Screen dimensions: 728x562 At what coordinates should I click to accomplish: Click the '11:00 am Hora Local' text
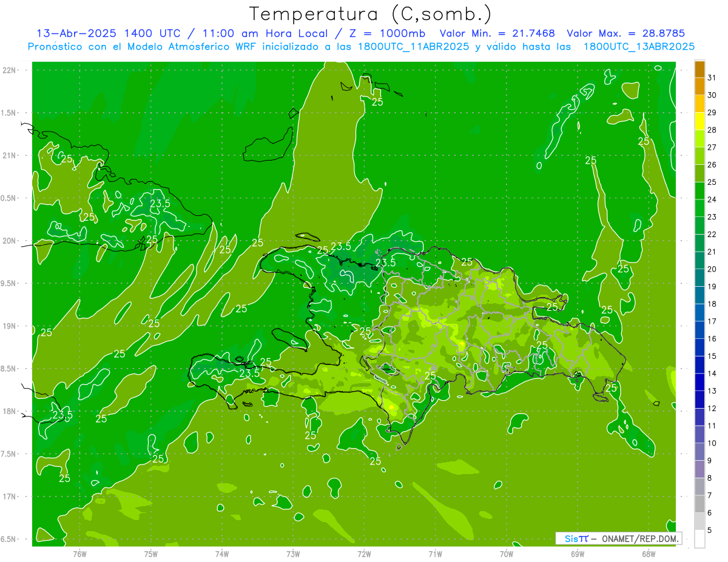click(x=264, y=33)
